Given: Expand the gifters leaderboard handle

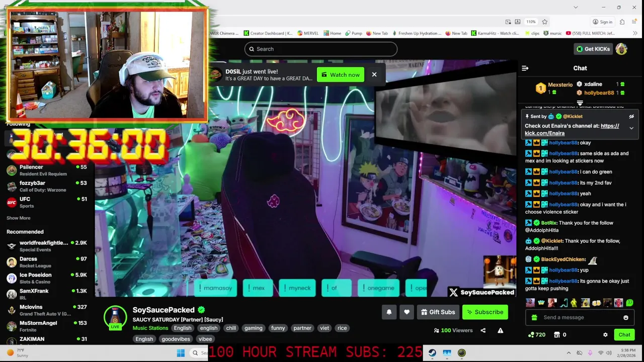Looking at the screenshot, I should point(580,103).
